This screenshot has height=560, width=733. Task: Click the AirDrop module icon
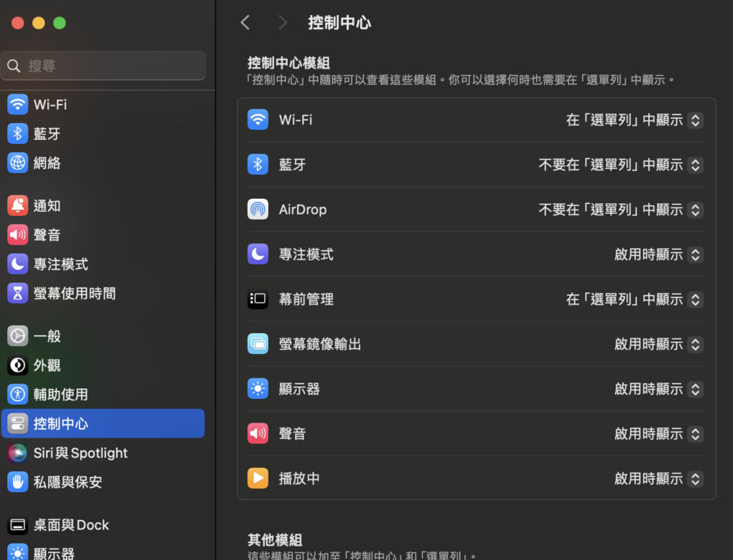point(258,210)
